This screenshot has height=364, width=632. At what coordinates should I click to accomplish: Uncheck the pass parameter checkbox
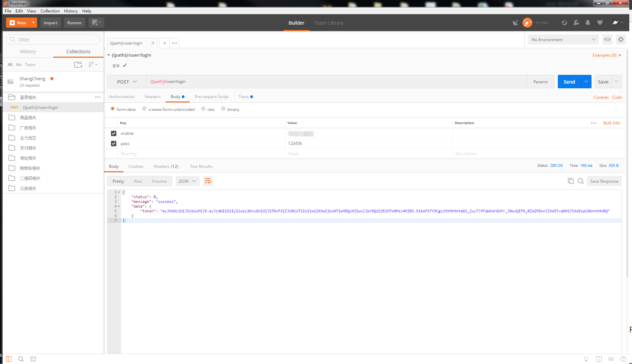point(114,144)
